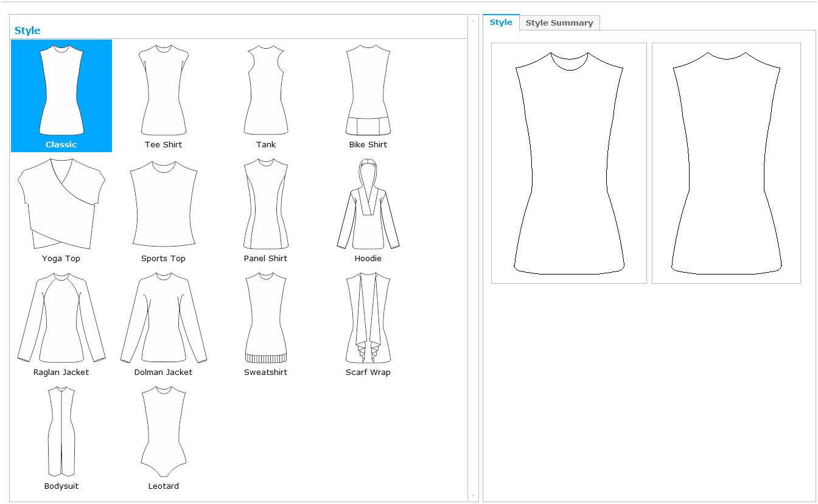Pick the Tank style icon
818x504 pixels.
[265, 91]
